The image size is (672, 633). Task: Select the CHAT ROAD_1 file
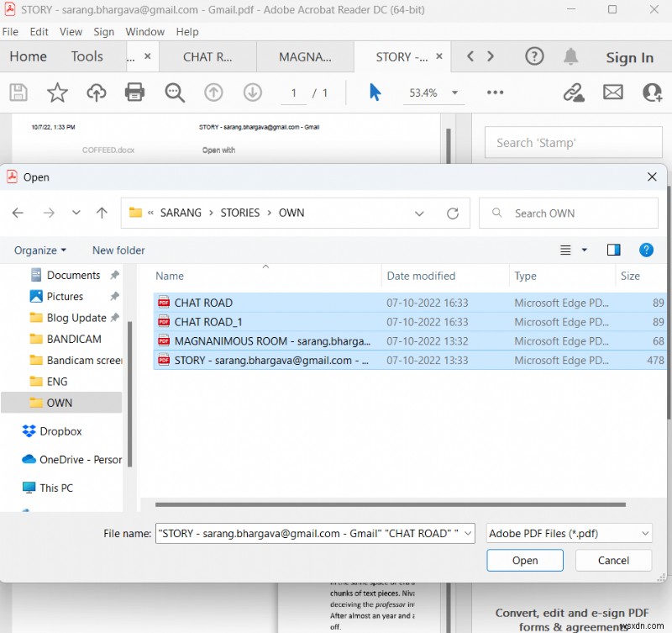click(206, 322)
